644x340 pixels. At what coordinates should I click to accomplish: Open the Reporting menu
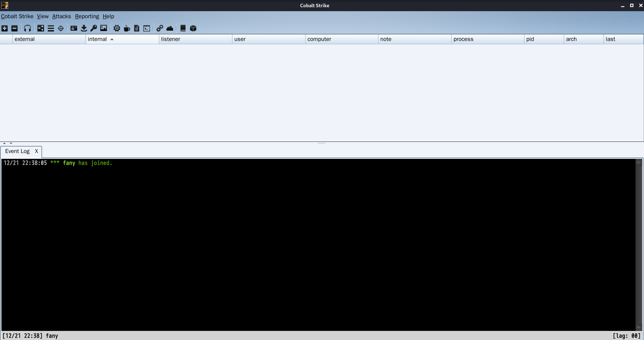[87, 16]
